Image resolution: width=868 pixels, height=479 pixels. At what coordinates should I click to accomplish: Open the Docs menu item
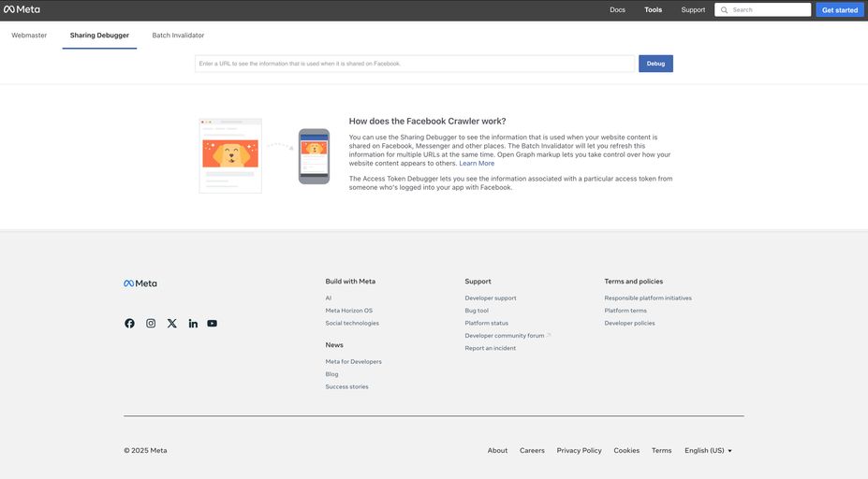(617, 10)
